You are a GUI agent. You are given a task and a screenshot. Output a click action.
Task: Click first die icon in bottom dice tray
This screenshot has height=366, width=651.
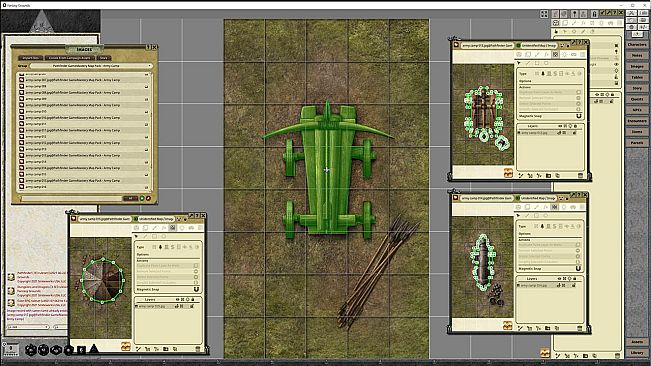[x=30, y=350]
